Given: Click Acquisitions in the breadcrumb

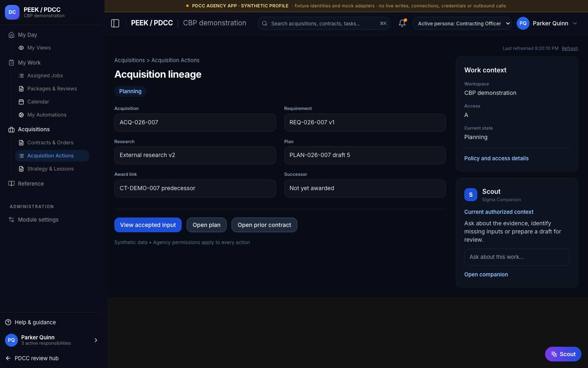Looking at the screenshot, I should pyautogui.click(x=129, y=60).
